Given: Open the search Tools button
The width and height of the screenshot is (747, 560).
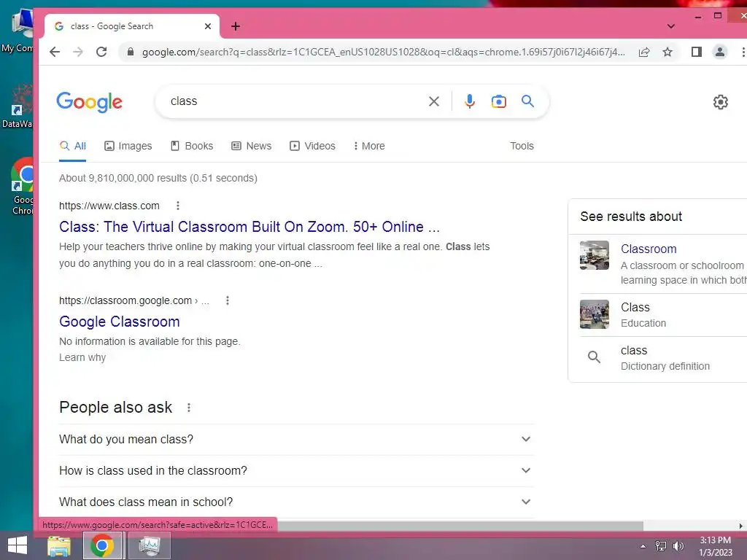Looking at the screenshot, I should 522,146.
